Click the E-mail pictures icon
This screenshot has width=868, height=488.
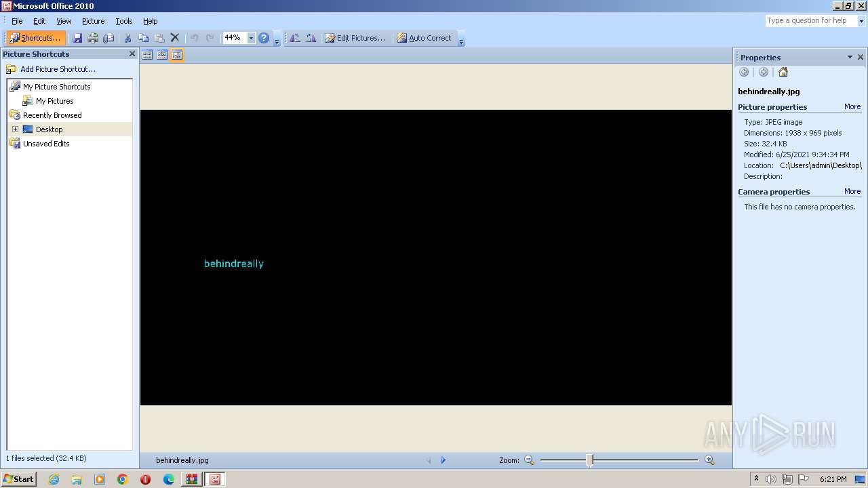coord(108,38)
